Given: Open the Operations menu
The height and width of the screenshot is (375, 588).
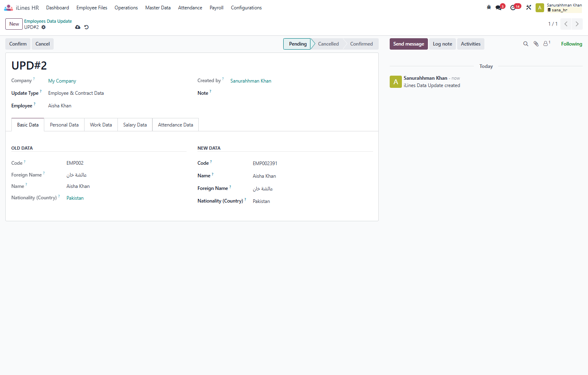Looking at the screenshot, I should pyautogui.click(x=126, y=8).
